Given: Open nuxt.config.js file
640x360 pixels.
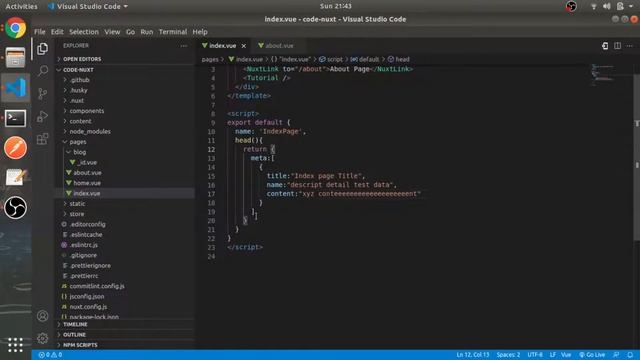Looking at the screenshot, I should pos(88,307).
